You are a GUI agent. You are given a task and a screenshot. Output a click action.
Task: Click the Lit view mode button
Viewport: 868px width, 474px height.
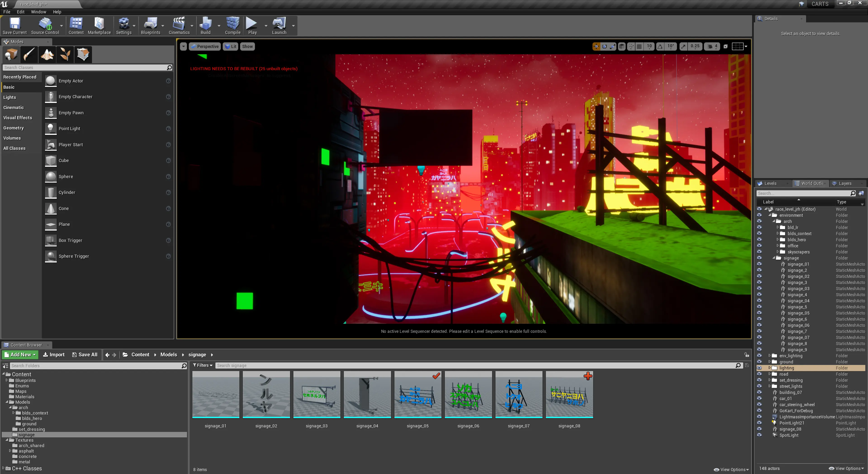[231, 47]
